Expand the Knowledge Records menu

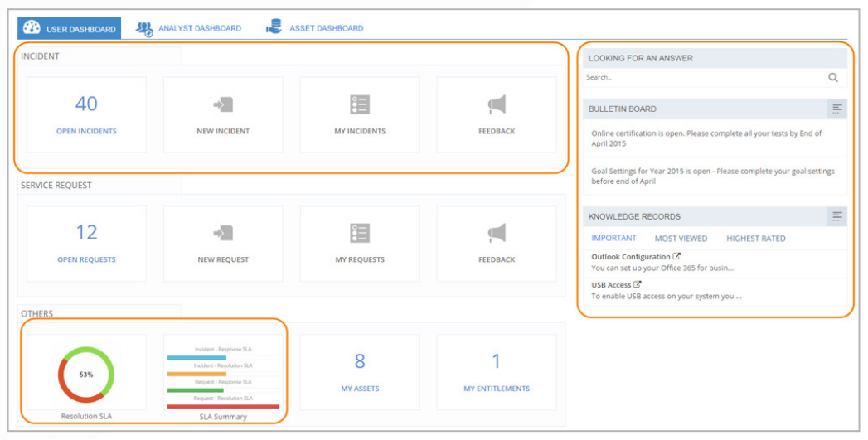click(837, 216)
